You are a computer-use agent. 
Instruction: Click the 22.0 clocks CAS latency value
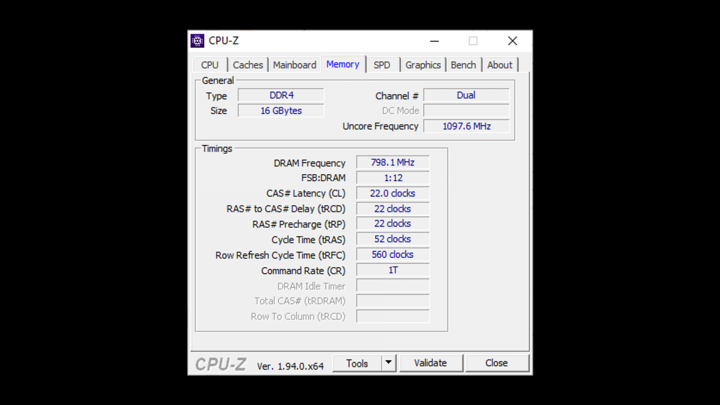[x=393, y=193]
